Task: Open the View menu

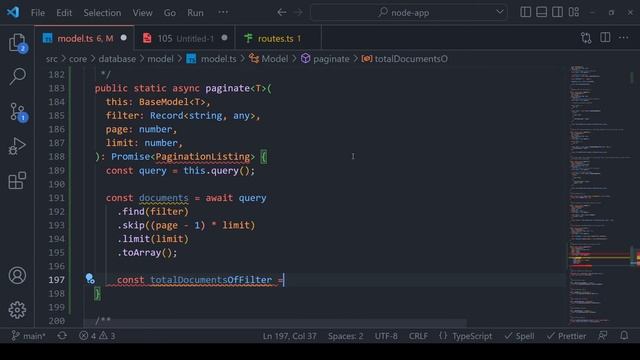Action: 142,13
